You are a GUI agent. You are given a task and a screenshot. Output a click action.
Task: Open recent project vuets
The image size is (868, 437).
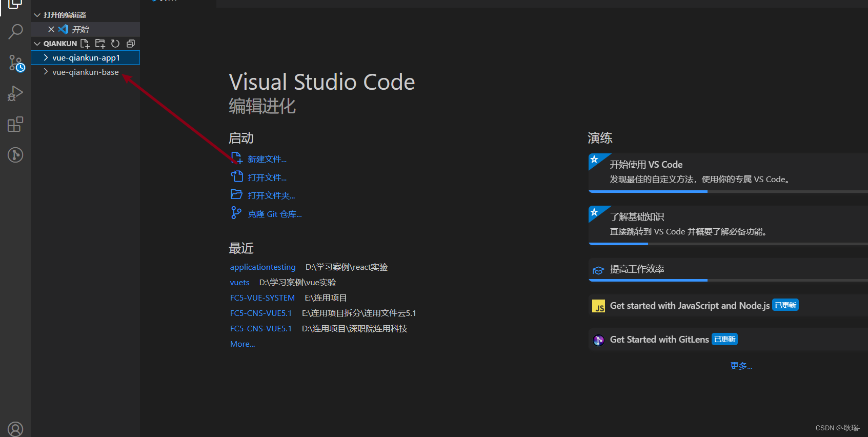[x=239, y=283]
